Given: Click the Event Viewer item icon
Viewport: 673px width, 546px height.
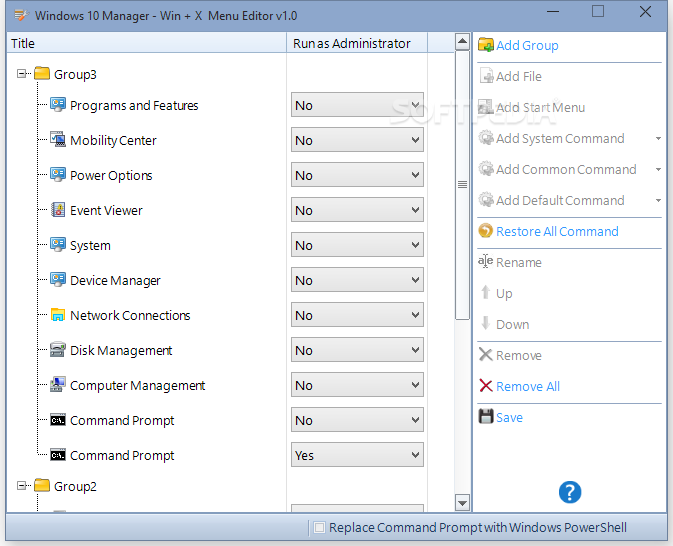Looking at the screenshot, I should (58, 209).
